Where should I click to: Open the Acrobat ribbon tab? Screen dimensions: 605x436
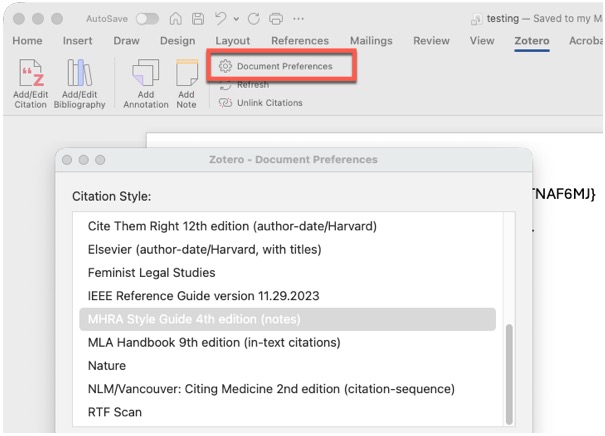tap(586, 41)
